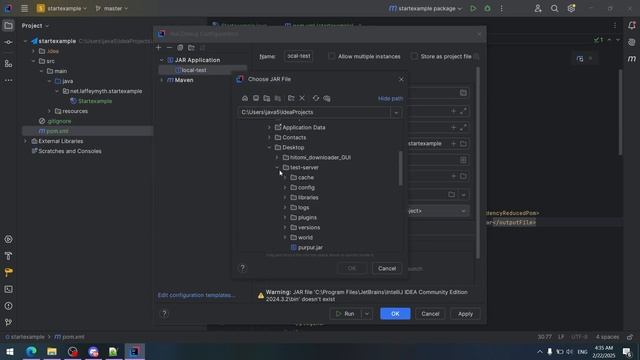Jump to project directory in file chooser toolbar
The height and width of the screenshot is (360, 640).
click(x=267, y=98)
